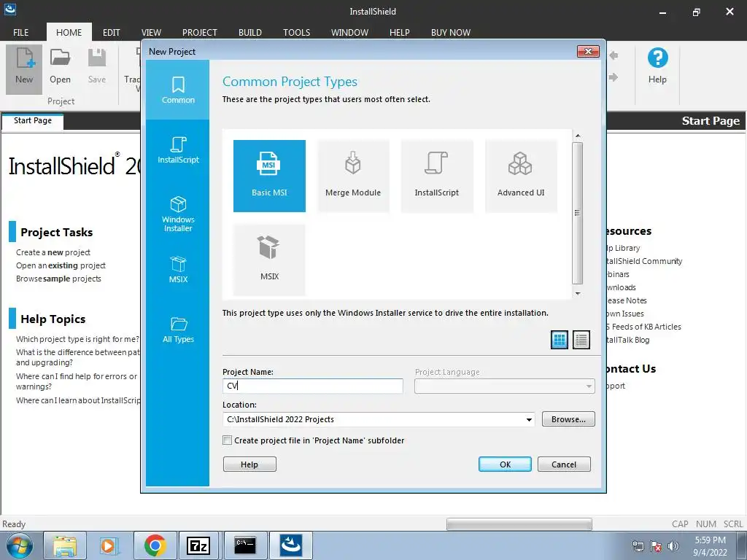Viewport: 747px width, 560px height.
Task: Select the MSIX project type tile
Action: [269, 260]
